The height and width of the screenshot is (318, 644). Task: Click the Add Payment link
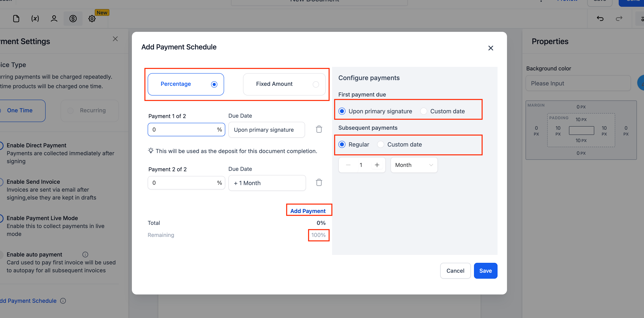(308, 211)
